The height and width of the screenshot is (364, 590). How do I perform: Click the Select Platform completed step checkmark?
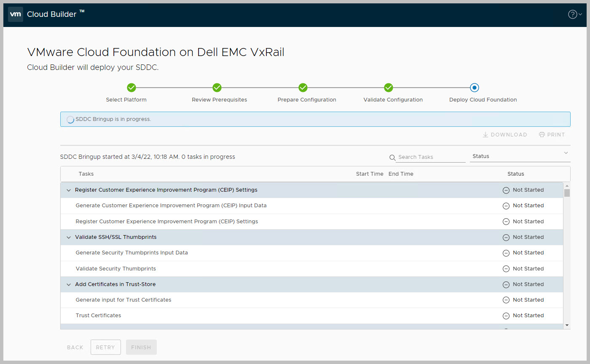coord(131,88)
